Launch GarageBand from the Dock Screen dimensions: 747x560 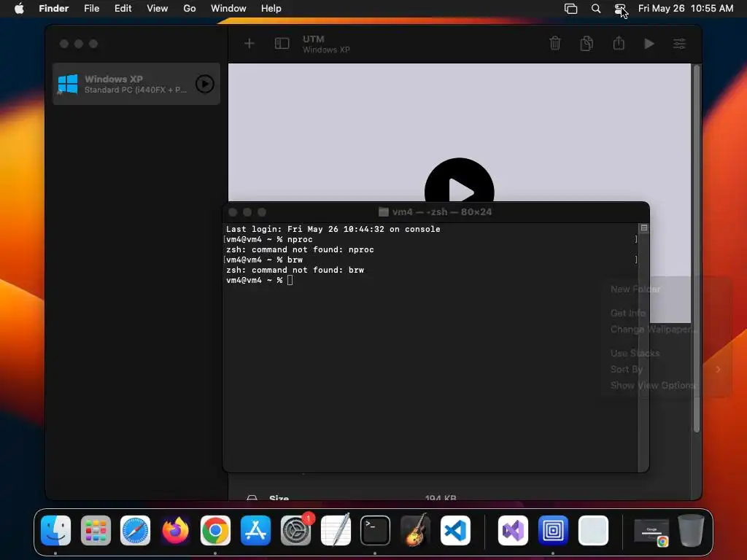pos(415,530)
